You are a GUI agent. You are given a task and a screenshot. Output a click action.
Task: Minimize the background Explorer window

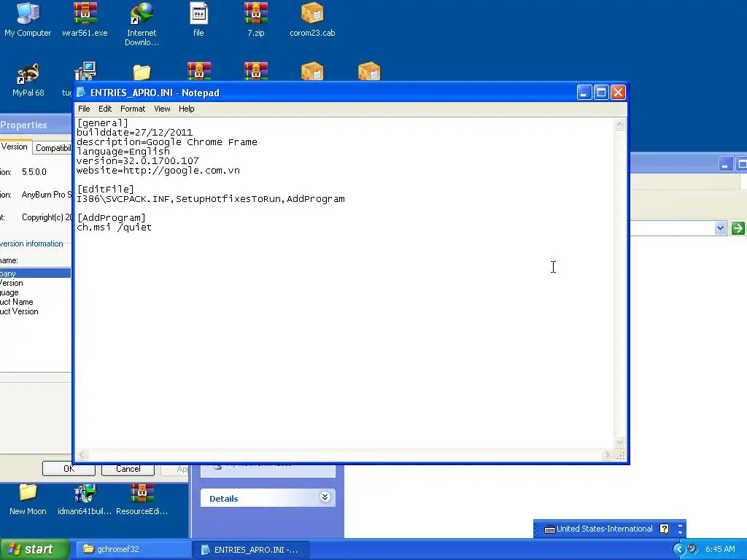point(725,164)
